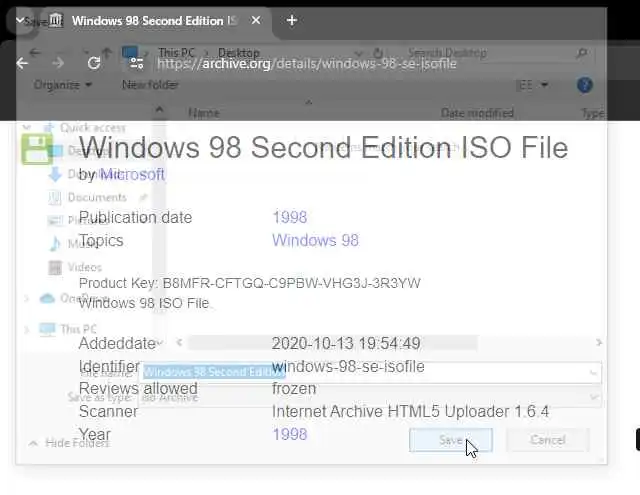
Task: Click Desktop in the breadcrumb path
Action: pyautogui.click(x=239, y=53)
